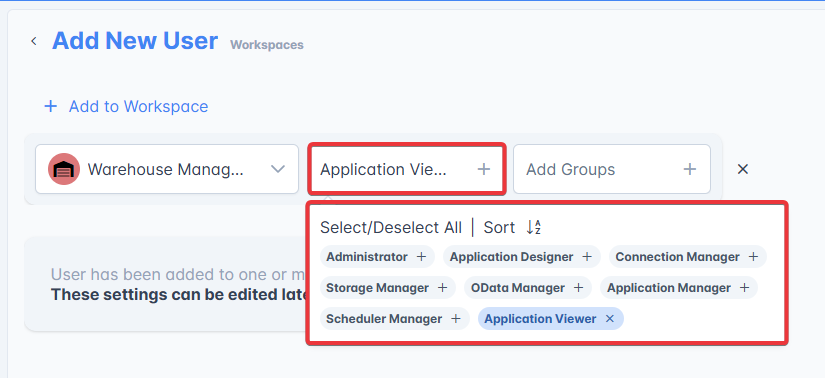Click the Workspaces subtitle text
The height and width of the screenshot is (378, 825).
click(x=267, y=45)
